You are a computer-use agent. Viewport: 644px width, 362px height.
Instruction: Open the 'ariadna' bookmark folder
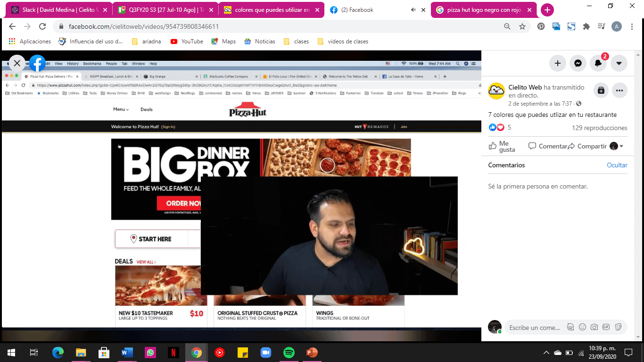click(147, 41)
